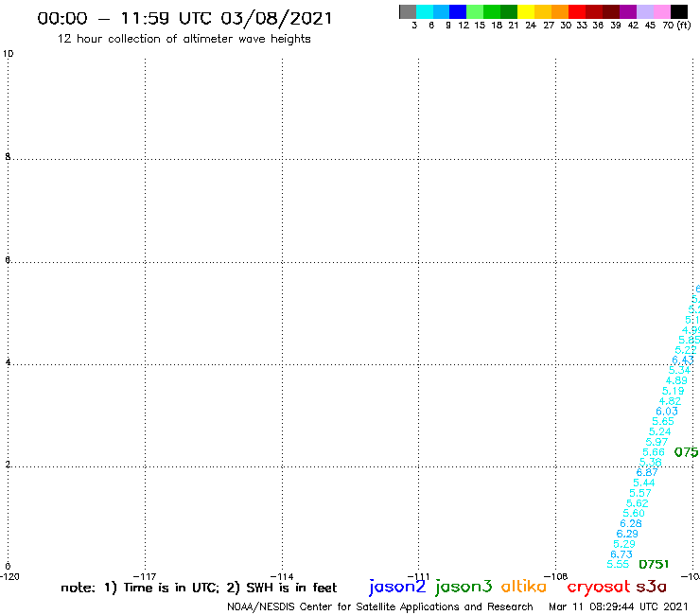Select the 5.36 wave height value
The width and height of the screenshot is (700, 615).
coord(651,463)
